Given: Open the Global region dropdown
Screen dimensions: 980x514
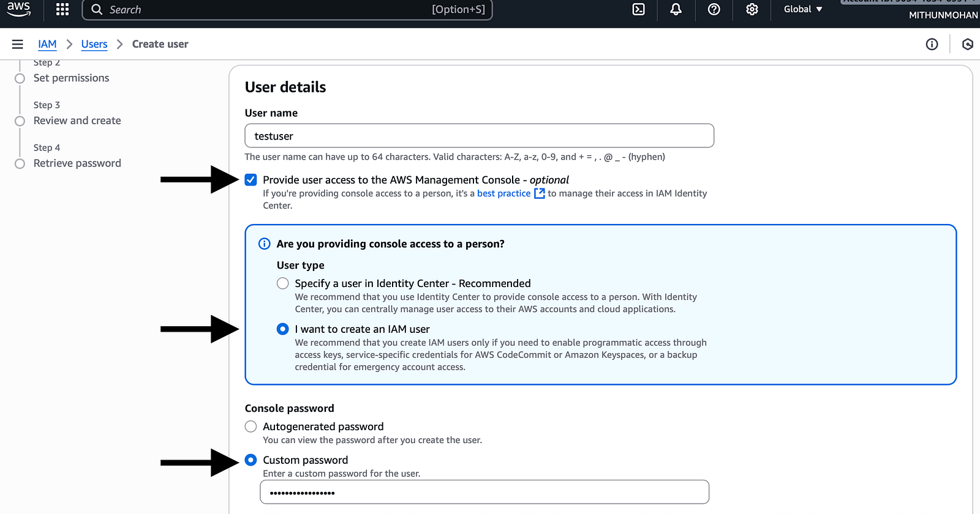Looking at the screenshot, I should click(803, 9).
